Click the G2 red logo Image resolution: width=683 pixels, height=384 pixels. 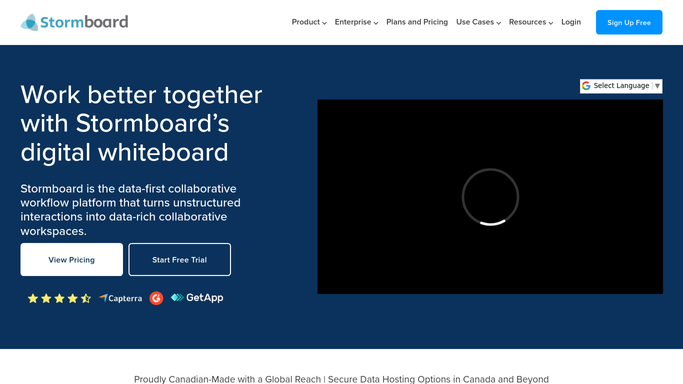156,298
